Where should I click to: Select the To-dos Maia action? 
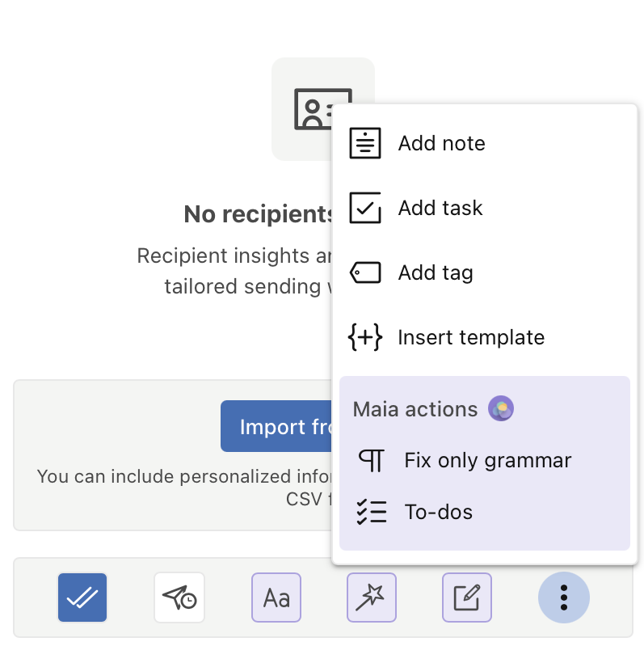tap(485, 512)
